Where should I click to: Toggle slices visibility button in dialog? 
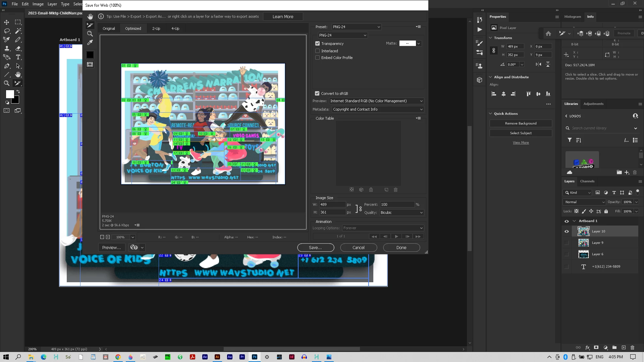coord(90,64)
